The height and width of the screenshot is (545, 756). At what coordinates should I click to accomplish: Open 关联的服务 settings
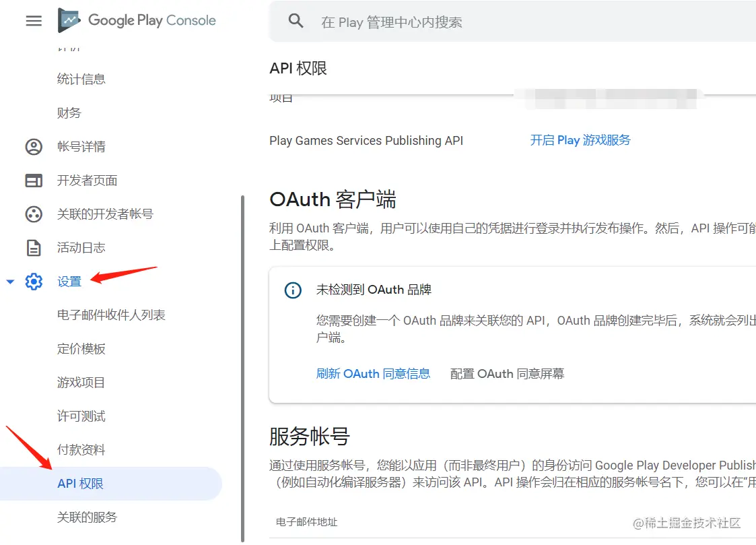88,517
